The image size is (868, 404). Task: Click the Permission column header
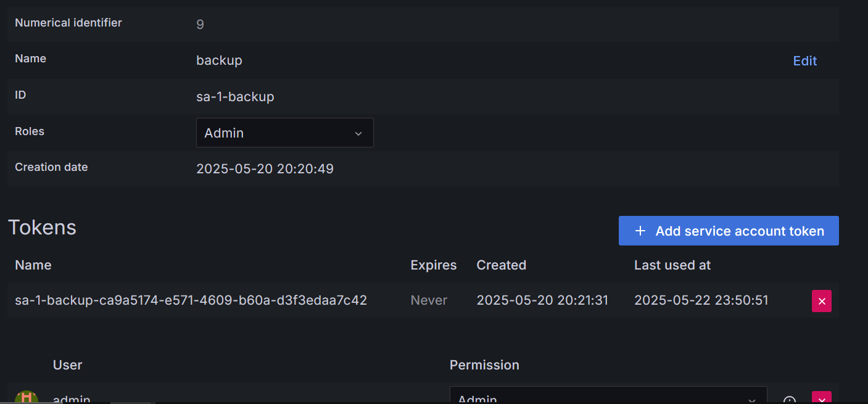coord(484,365)
